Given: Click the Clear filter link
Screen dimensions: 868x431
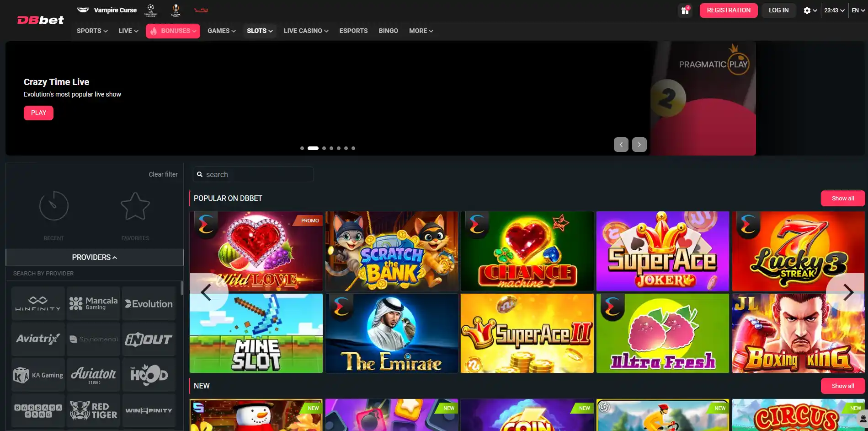Looking at the screenshot, I should (x=163, y=174).
